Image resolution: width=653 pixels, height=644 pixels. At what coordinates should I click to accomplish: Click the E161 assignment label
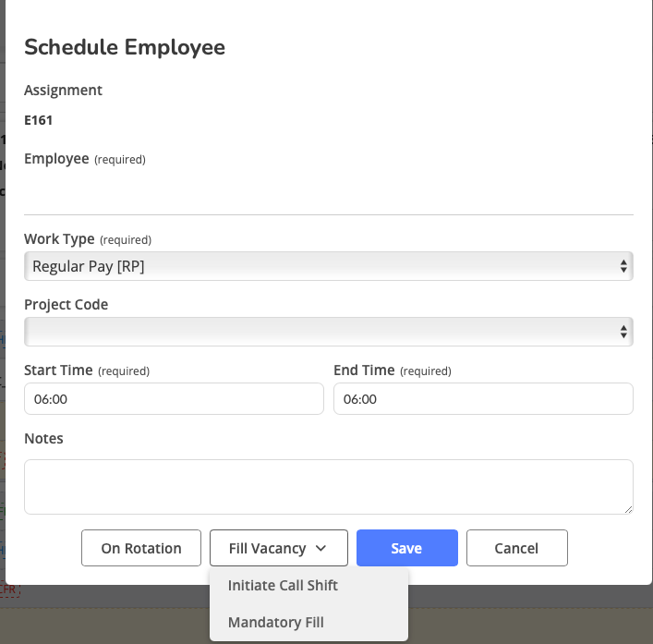click(38, 120)
